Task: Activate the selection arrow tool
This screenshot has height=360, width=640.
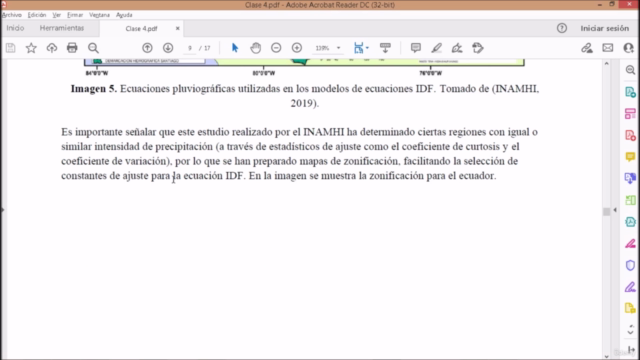Action: (x=235, y=48)
